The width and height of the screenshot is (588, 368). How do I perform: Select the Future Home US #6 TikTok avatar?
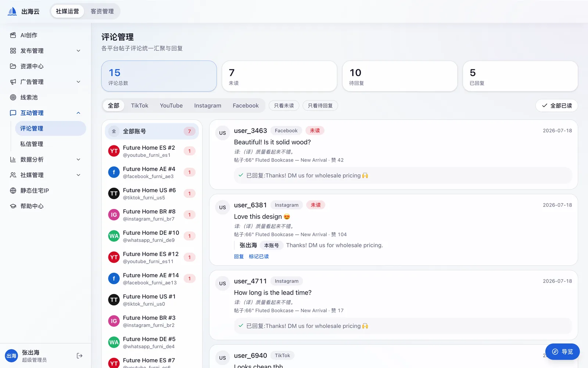click(114, 194)
